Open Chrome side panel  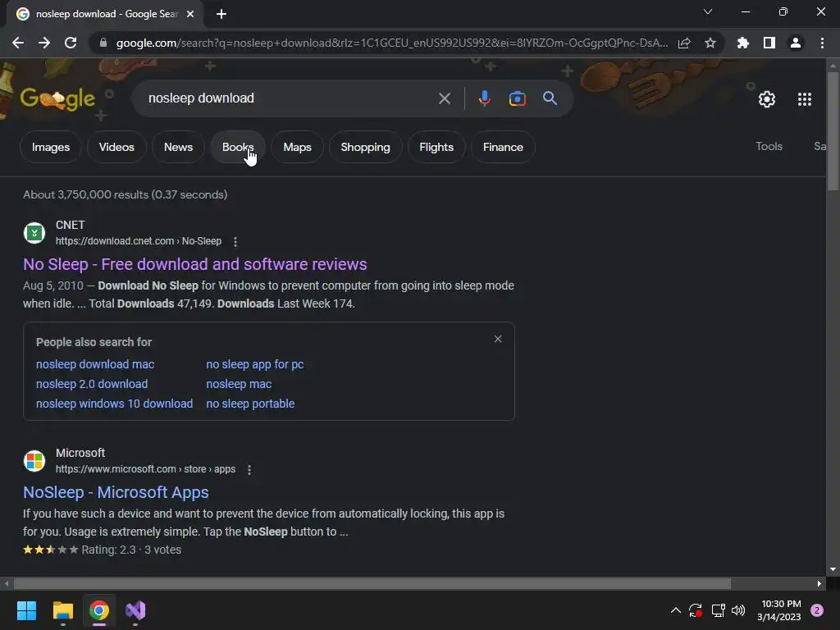[x=769, y=43]
